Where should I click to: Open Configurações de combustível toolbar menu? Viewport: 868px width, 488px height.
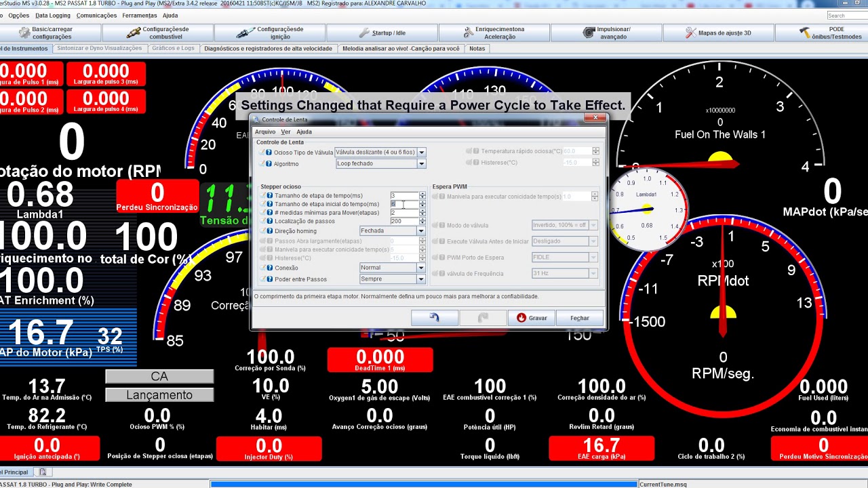pyautogui.click(x=158, y=33)
